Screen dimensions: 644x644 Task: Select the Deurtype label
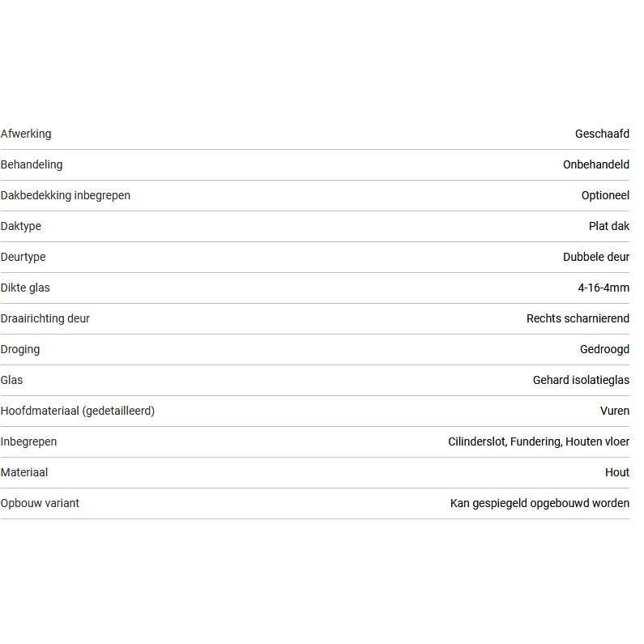[x=23, y=257]
